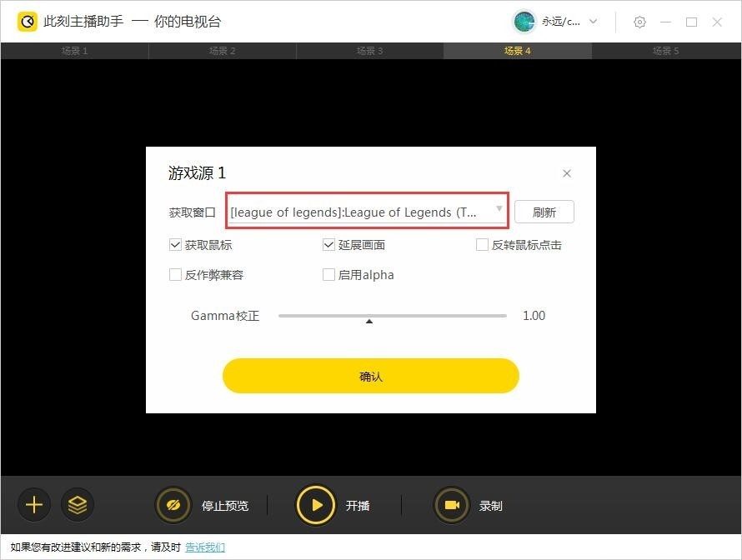Click the dropdown arrow on the window selector
The height and width of the screenshot is (560, 742).
(499, 212)
